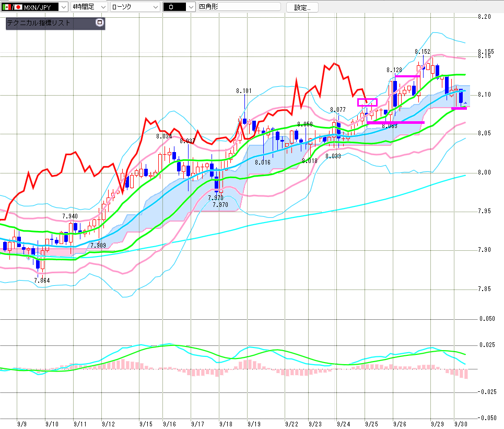The image size is (504, 429).
Task: Click the 9/22 date on the time axis
Action: (291, 424)
